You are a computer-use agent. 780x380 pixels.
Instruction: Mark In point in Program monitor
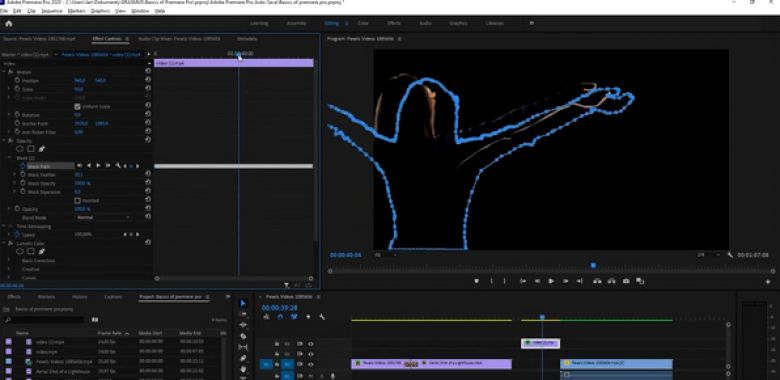tap(491, 281)
